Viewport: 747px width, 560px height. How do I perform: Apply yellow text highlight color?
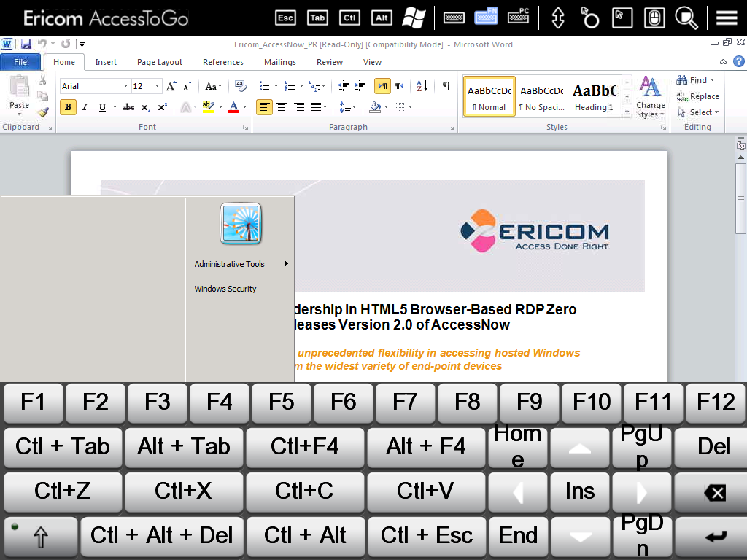pos(208,107)
